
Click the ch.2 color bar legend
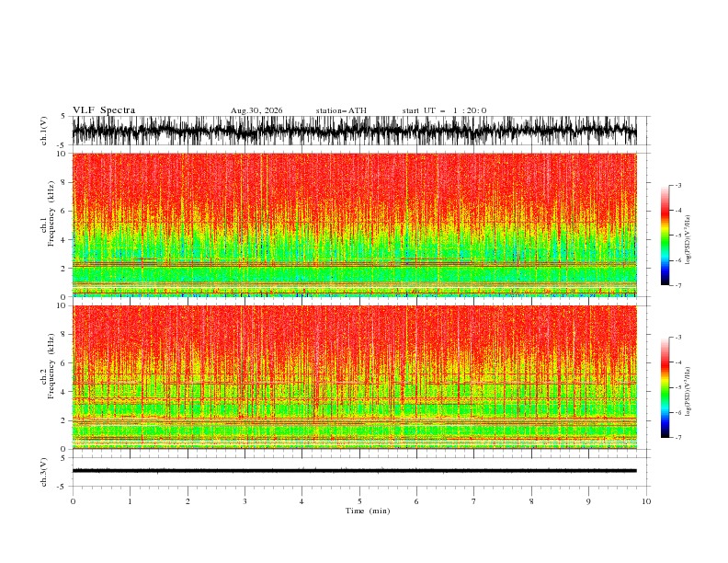[x=665, y=387]
